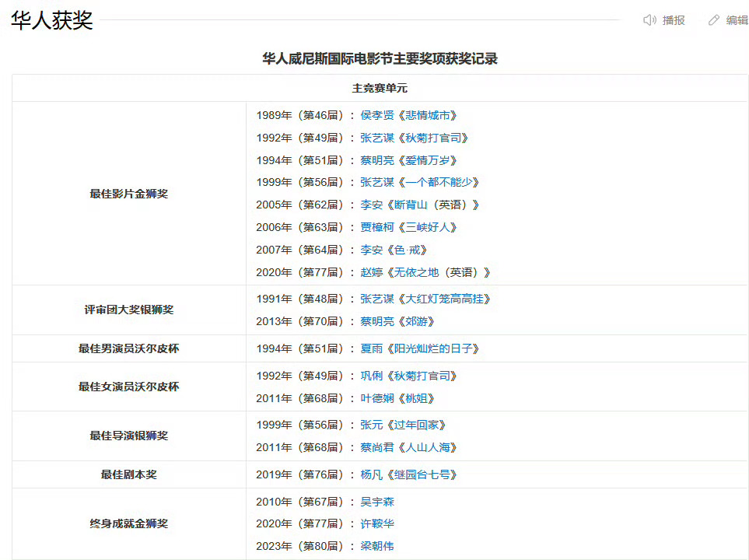Open the 杨凡 link
Screen dimensions: 749x560
(371, 474)
